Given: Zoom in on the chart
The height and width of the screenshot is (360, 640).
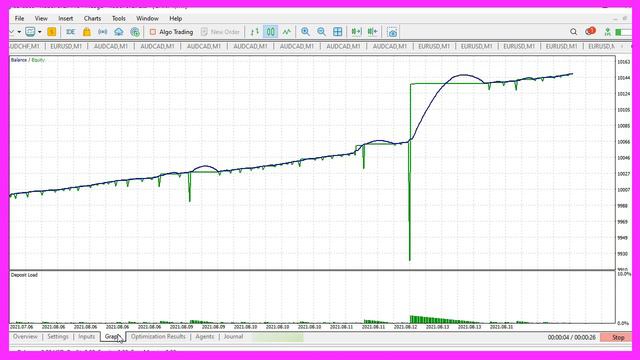Looking at the screenshot, I should point(305,32).
